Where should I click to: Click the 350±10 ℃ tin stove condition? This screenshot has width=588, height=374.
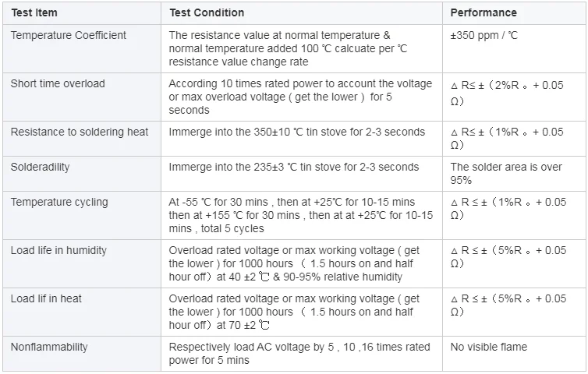(x=297, y=132)
